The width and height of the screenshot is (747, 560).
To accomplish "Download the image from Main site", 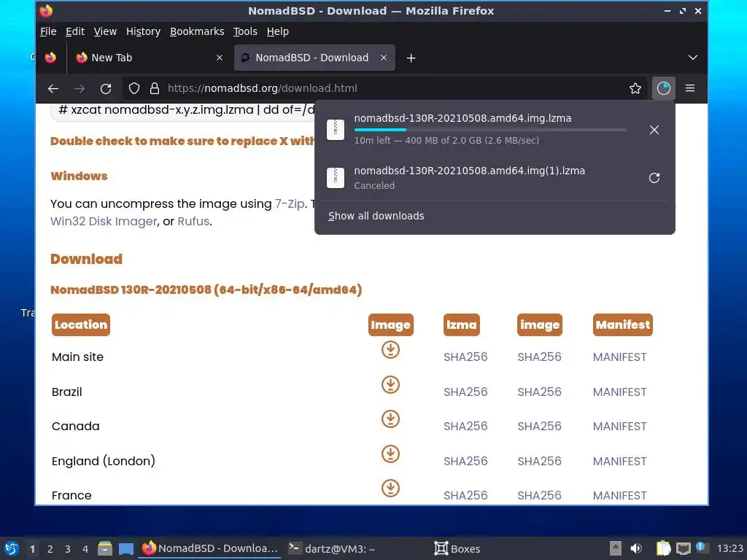I will point(390,350).
